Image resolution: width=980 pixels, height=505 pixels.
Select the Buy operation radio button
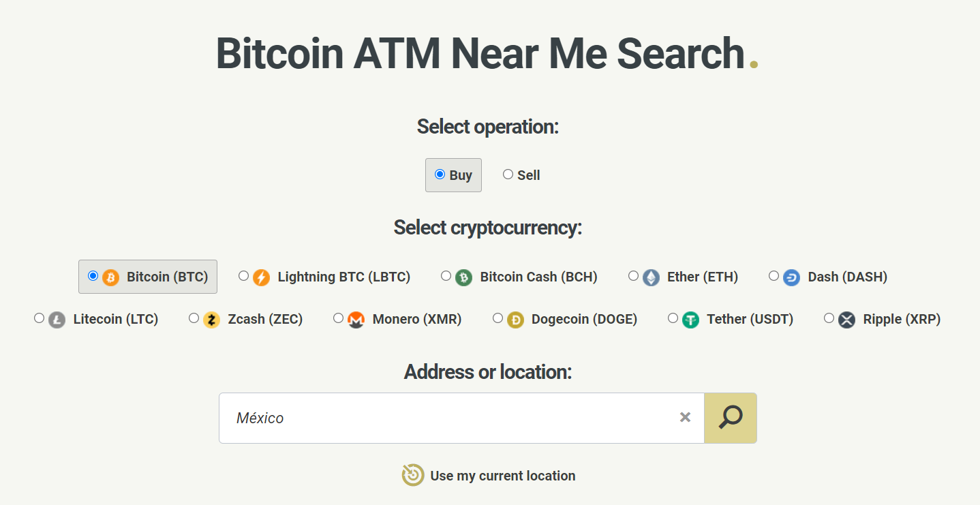[x=440, y=174]
